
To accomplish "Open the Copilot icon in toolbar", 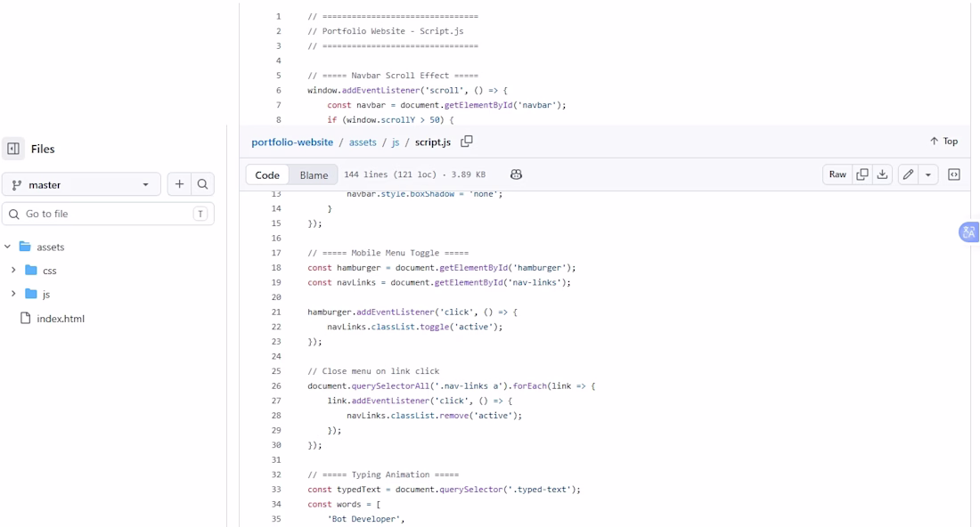I will (x=516, y=174).
